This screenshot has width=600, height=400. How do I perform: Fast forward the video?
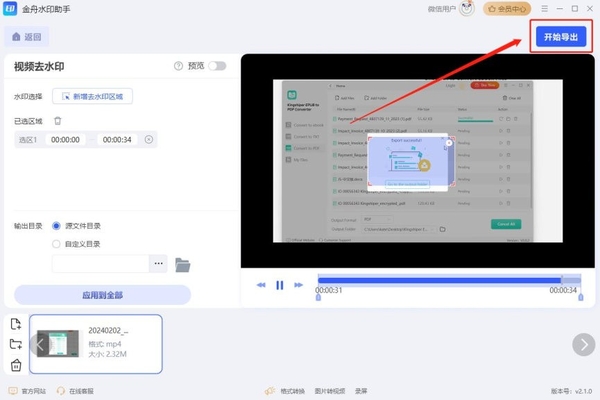point(298,285)
